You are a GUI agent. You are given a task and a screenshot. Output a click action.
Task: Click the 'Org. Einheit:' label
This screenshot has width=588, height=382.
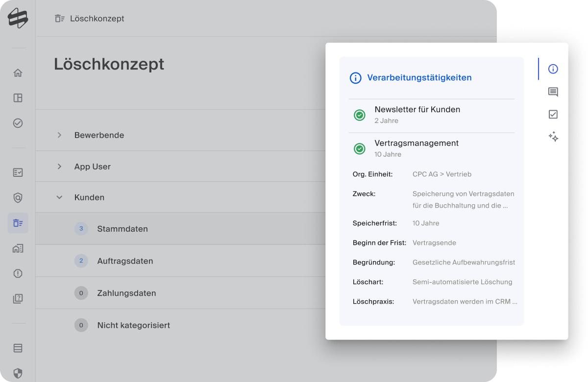(372, 174)
